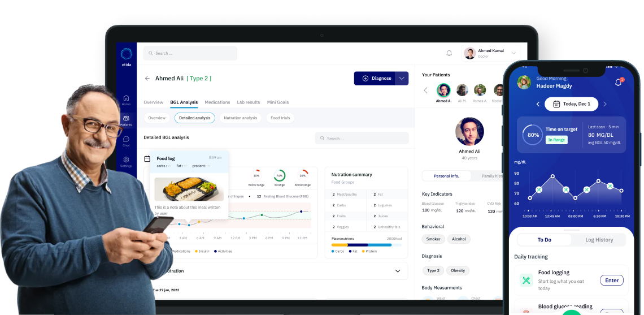Click the Smoker tag
Viewport: 644px width, 315px height.
(x=433, y=239)
